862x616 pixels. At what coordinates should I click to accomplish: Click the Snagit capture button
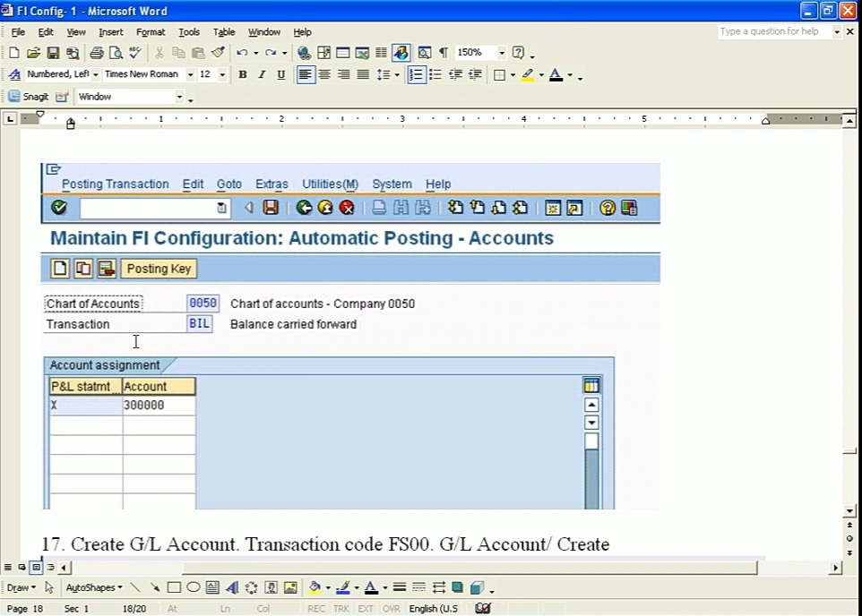[29, 97]
